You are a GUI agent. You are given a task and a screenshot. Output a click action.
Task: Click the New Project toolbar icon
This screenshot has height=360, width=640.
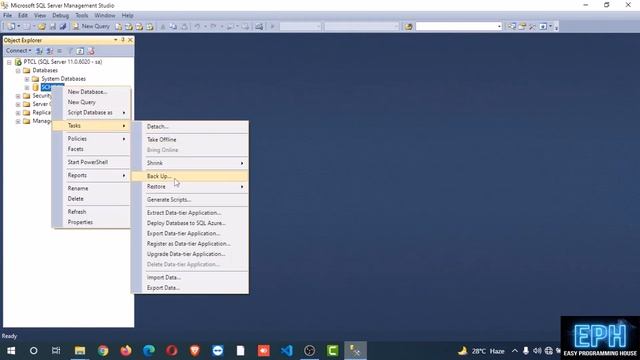11,27
